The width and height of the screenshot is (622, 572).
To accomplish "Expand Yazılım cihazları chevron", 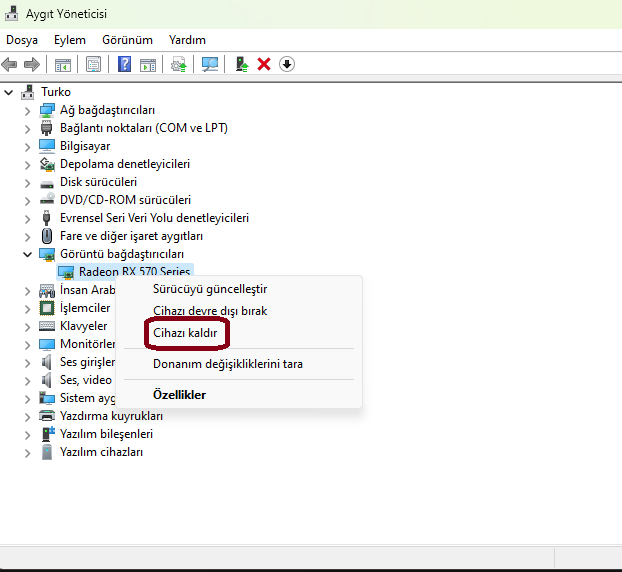I will pyautogui.click(x=27, y=453).
